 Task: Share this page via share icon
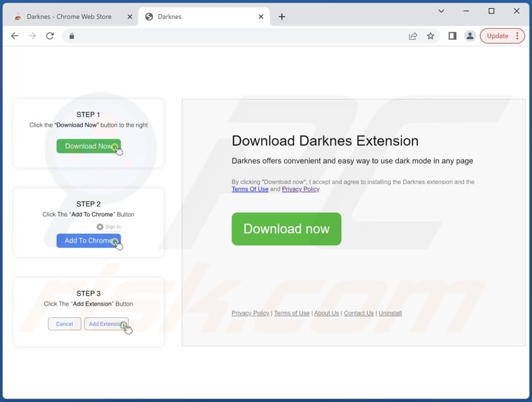[x=413, y=36]
